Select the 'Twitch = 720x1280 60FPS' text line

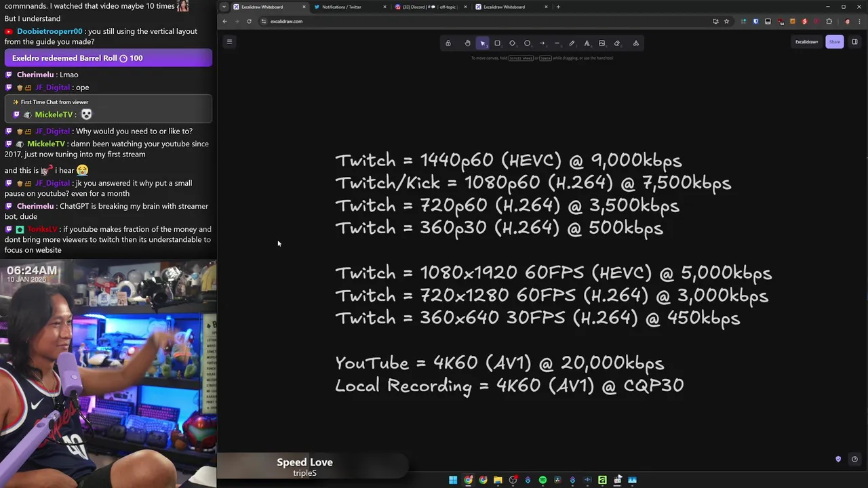click(x=551, y=296)
